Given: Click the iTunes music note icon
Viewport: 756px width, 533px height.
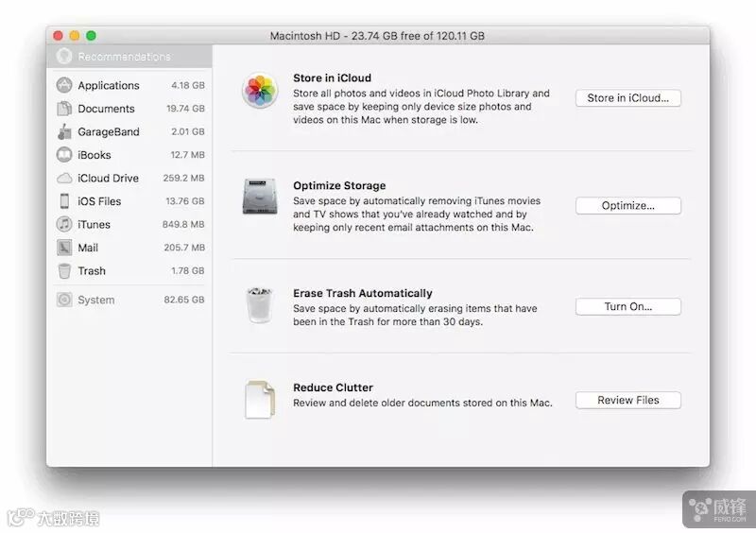Looking at the screenshot, I should pos(64,224).
